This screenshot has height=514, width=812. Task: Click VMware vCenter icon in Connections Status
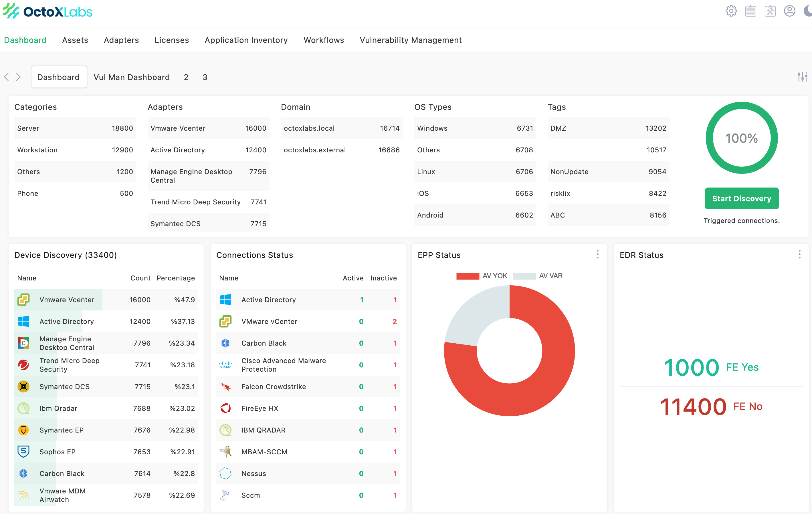point(225,321)
